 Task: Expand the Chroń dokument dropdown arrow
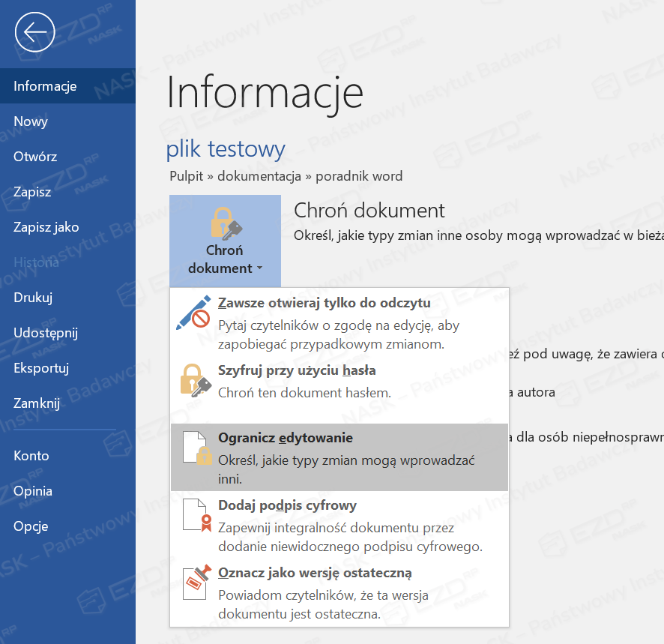click(x=259, y=268)
